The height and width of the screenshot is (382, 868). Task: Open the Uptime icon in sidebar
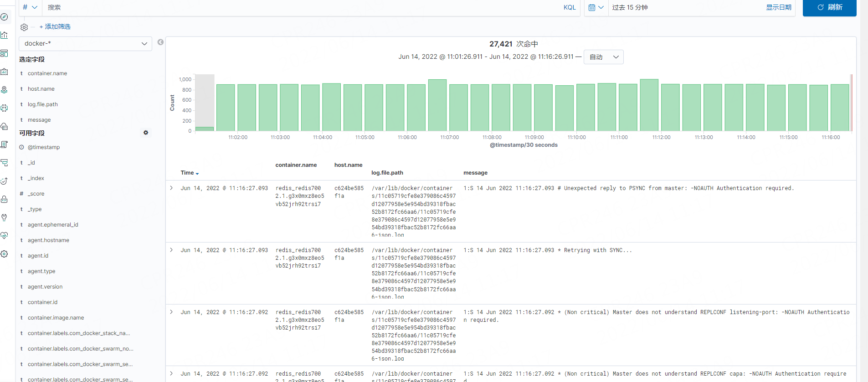tap(4, 181)
